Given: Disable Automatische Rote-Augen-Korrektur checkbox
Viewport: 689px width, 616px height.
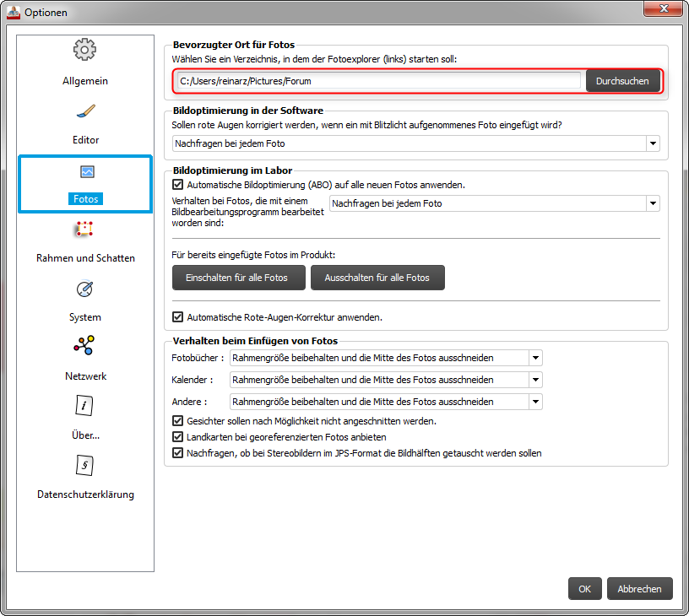Looking at the screenshot, I should point(177,317).
